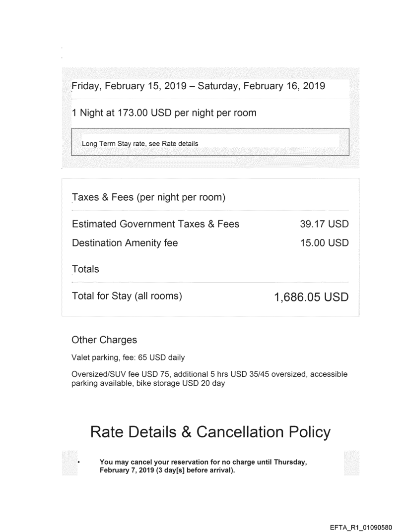Screen dimensions: 405x532
Task: Click the Totals heading
Action: click(85, 269)
